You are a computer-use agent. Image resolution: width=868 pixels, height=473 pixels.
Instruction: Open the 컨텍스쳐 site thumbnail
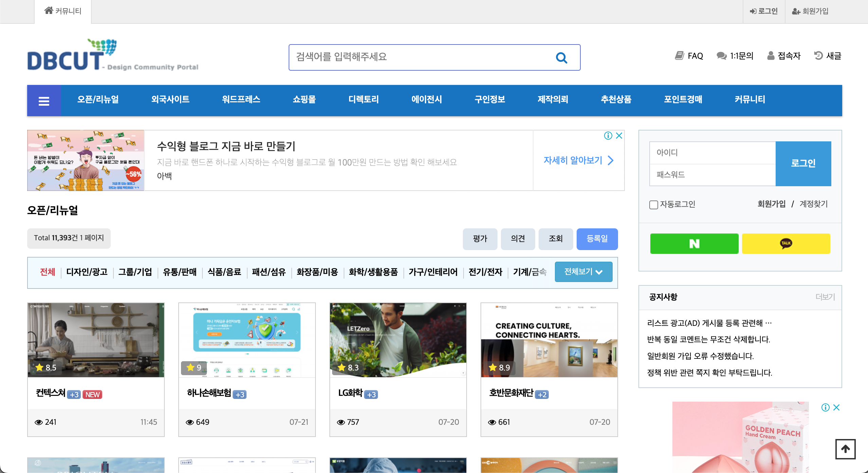96,340
